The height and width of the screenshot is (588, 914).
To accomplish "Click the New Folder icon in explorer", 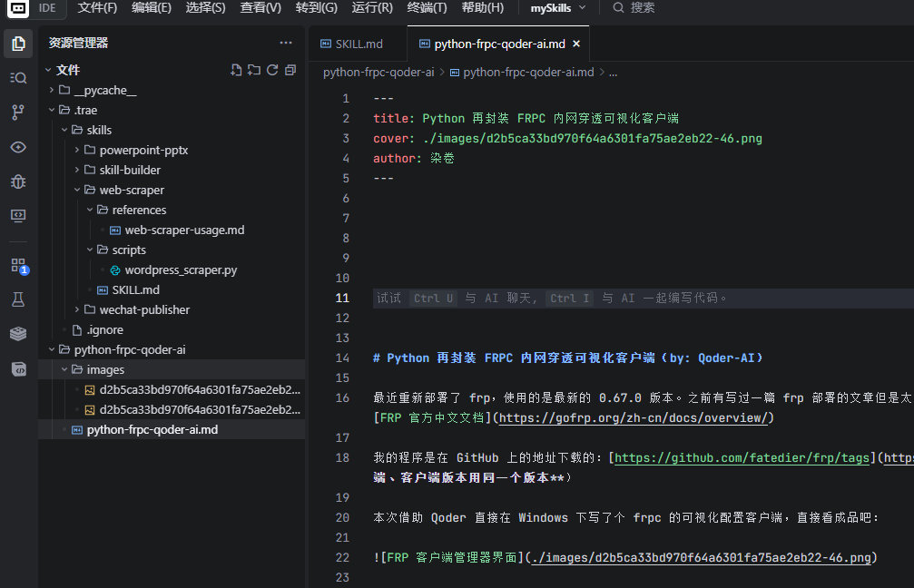I will click(254, 70).
